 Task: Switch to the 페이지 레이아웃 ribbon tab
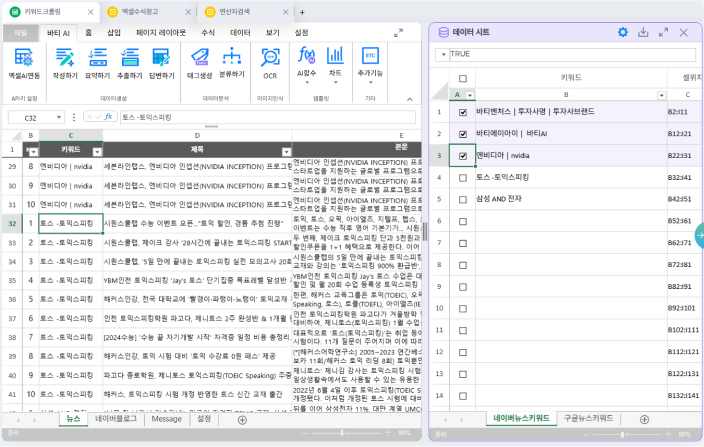(161, 32)
